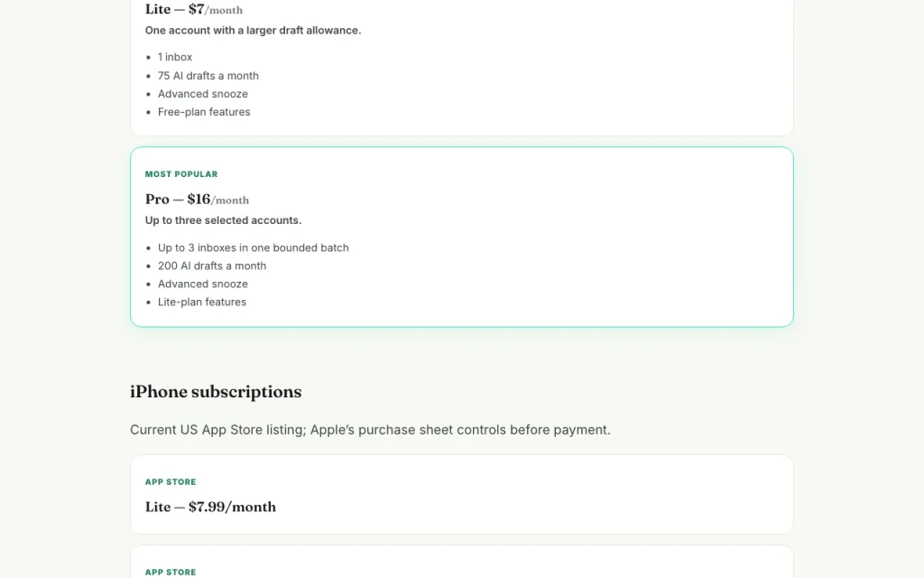Select the "Free-plan features" bullet
Image resolution: width=924 pixels, height=578 pixels.
click(x=204, y=112)
